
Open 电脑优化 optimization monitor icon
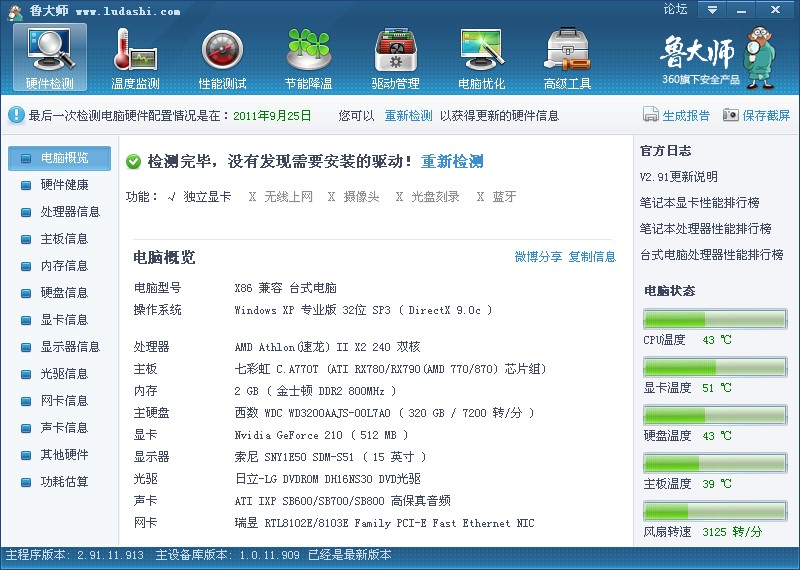point(482,57)
